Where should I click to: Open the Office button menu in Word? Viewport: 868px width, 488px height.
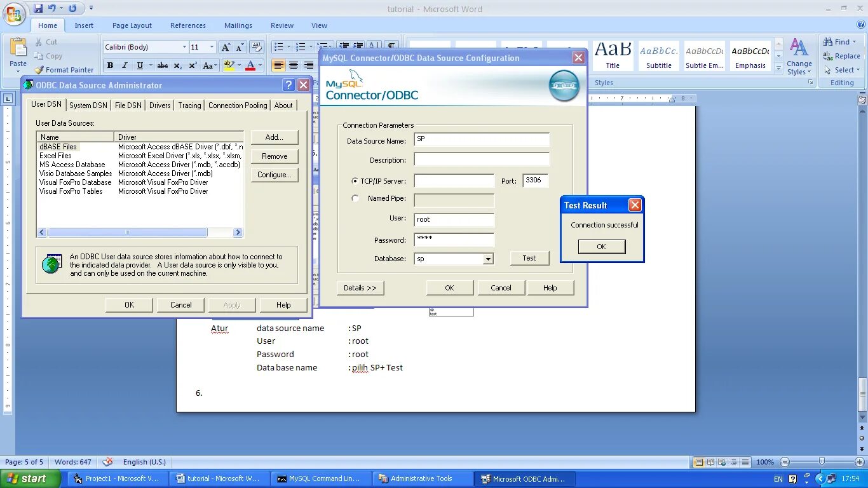coord(14,13)
